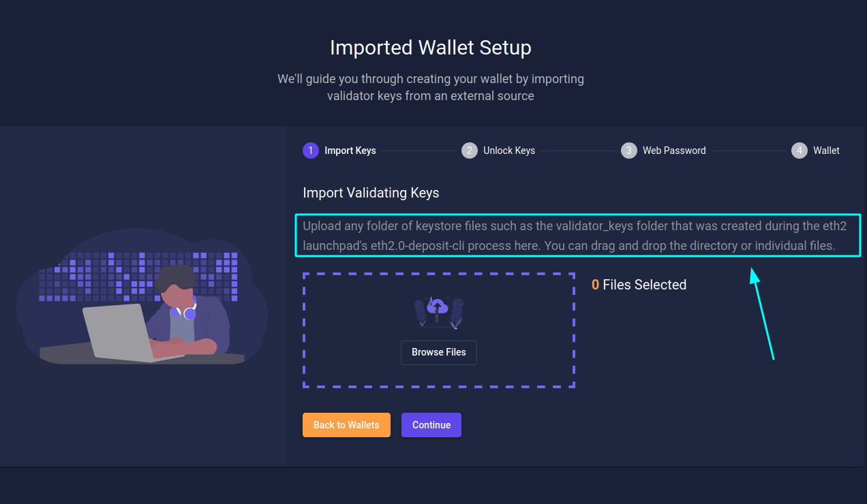Screen dimensions: 867x504
Task: Click the step 3 circle beside Web Password
Action: tap(628, 151)
